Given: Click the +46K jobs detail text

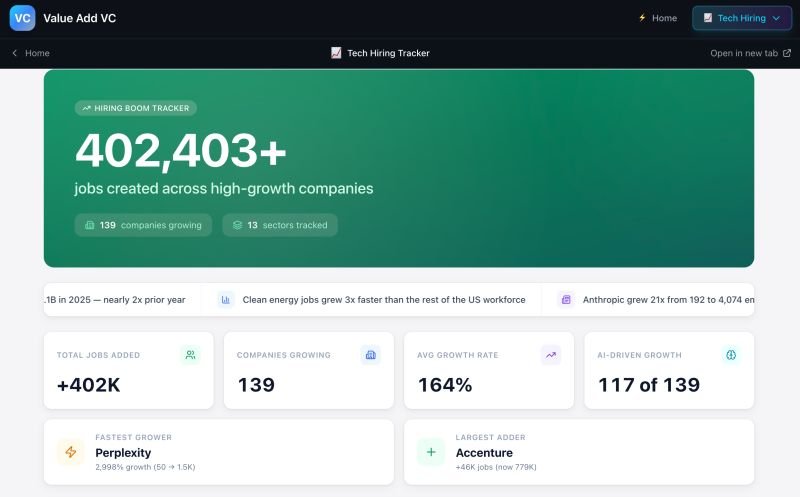Looking at the screenshot, I should click(496, 467).
